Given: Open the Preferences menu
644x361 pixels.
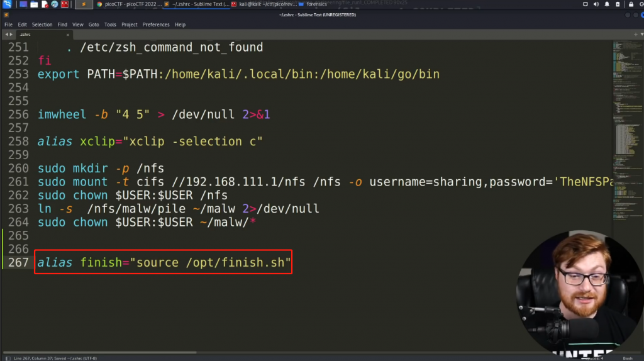Looking at the screenshot, I should [156, 25].
